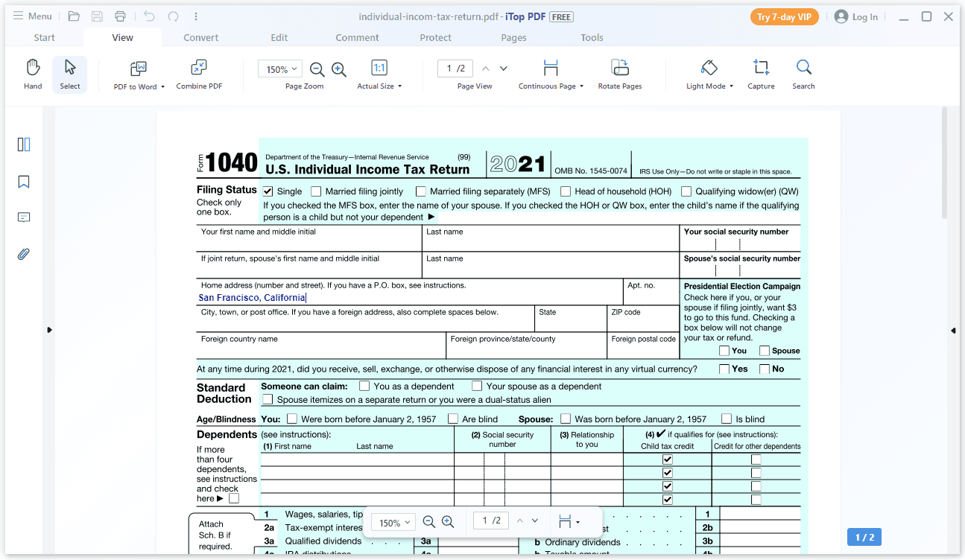Open the Attachments panel via paperclip icon

(23, 254)
